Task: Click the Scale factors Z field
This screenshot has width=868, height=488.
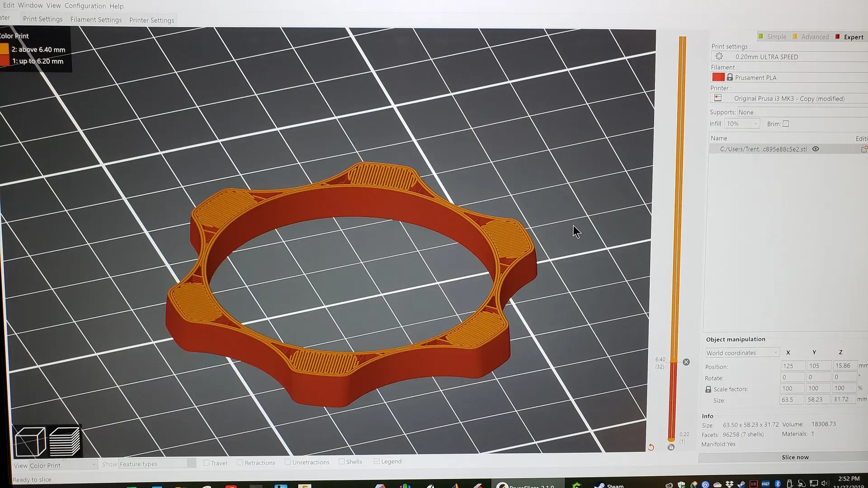Action: (844, 388)
